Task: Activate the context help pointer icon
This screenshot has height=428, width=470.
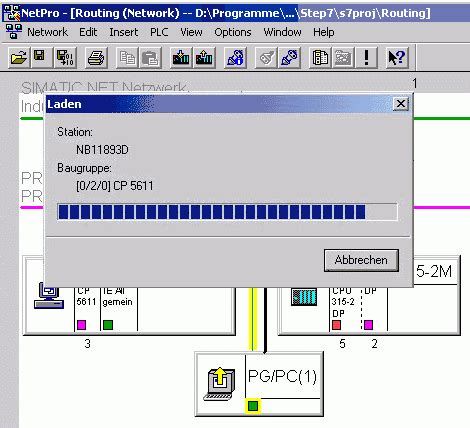Action: click(x=397, y=58)
